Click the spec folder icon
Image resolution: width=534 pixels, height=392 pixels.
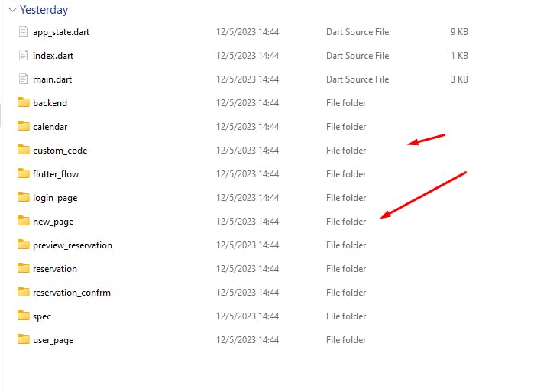click(x=23, y=316)
